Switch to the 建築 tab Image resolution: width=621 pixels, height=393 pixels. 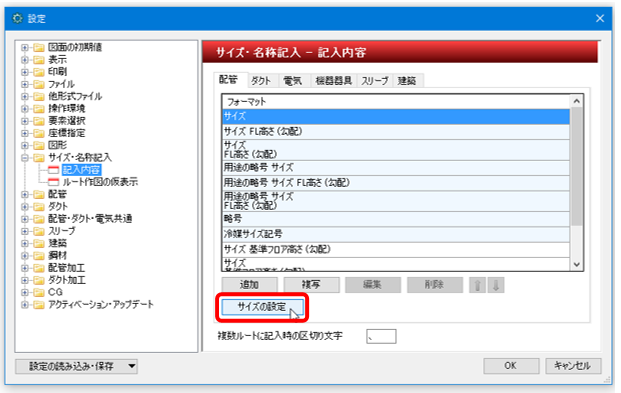tap(408, 81)
